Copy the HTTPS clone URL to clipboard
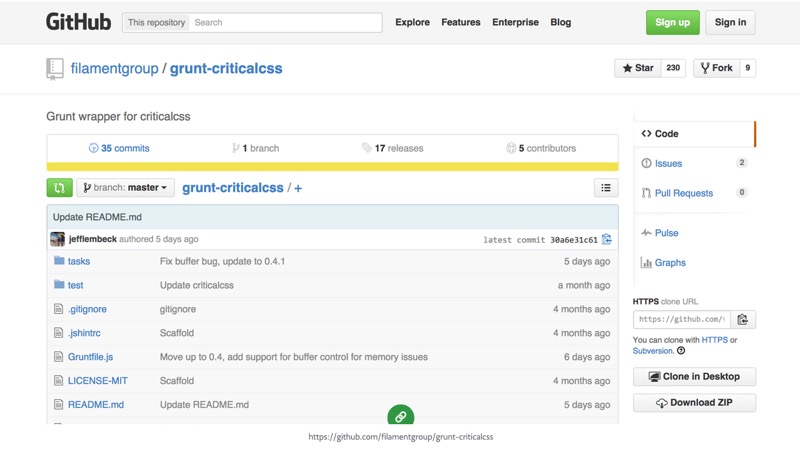The image size is (800, 450). pyautogui.click(x=742, y=320)
